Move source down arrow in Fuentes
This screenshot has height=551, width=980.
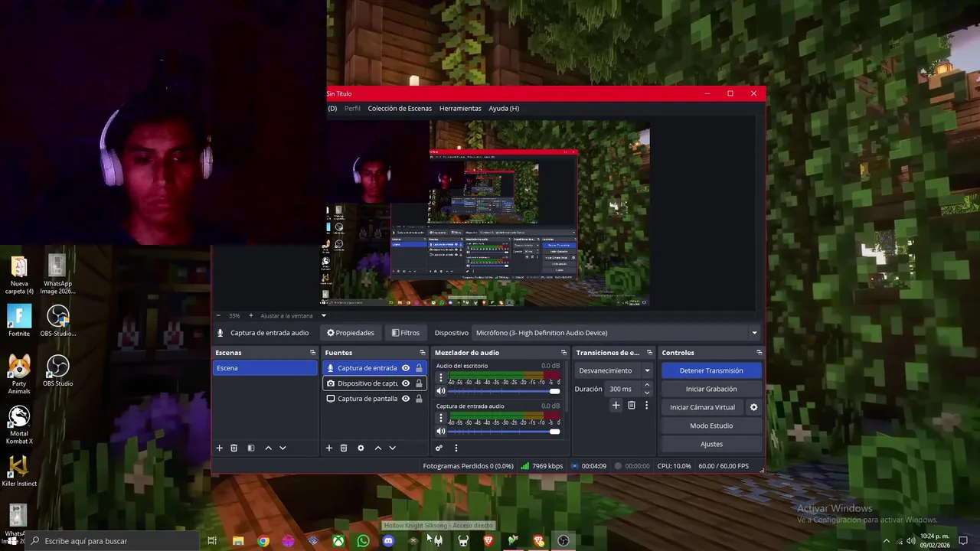(x=392, y=448)
